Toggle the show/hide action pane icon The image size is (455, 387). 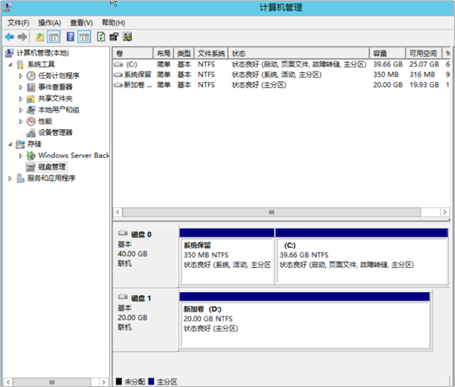[x=84, y=37]
